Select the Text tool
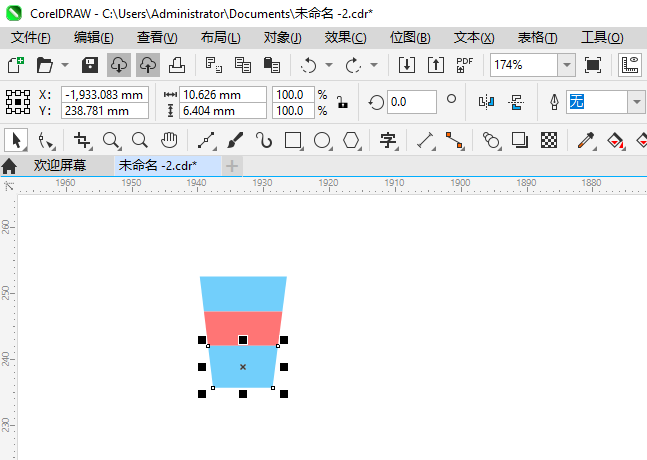647x460 pixels. click(388, 141)
